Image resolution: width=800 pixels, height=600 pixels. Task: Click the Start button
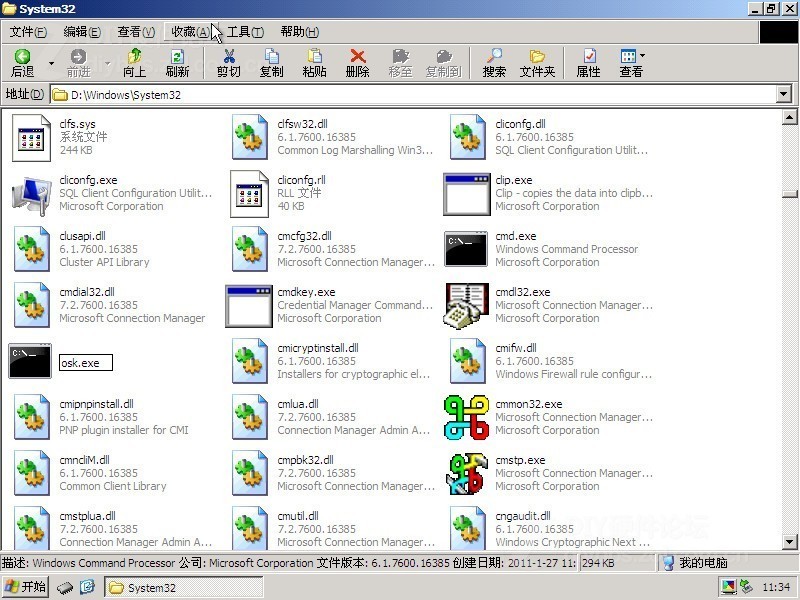click(26, 587)
